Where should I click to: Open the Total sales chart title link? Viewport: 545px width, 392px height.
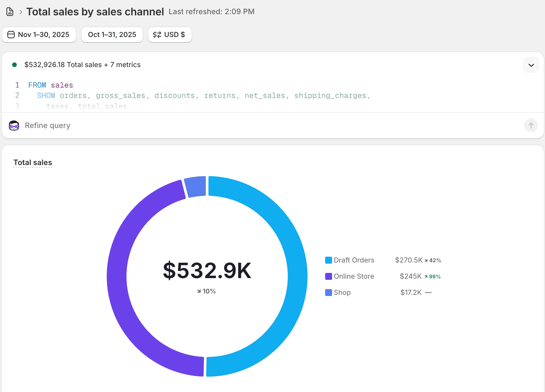[x=33, y=162]
